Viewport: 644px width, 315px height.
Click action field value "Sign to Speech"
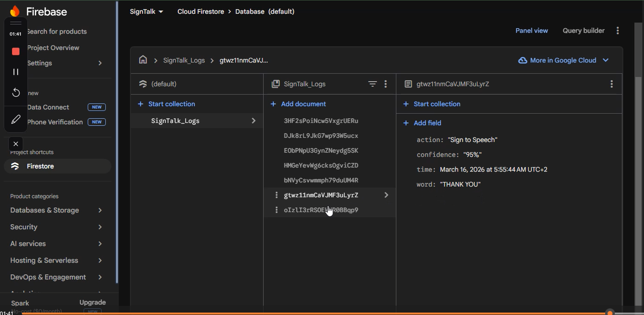(473, 140)
